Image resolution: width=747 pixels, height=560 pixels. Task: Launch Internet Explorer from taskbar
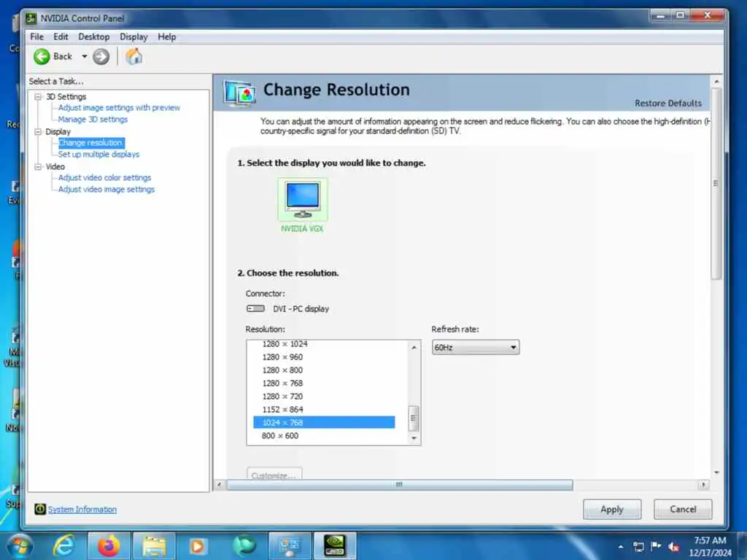pos(64,545)
